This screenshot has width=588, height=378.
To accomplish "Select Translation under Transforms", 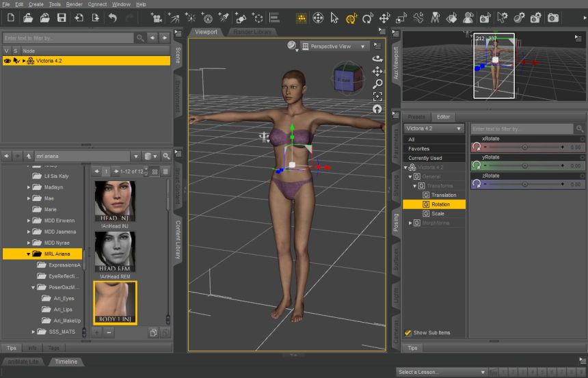I will pos(444,195).
